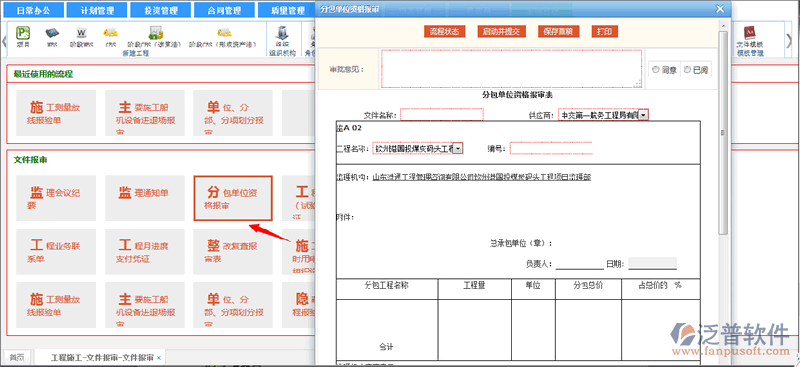This screenshot has height=367, width=800.
Task: Open the red 文件模板 book icon
Action: click(749, 33)
